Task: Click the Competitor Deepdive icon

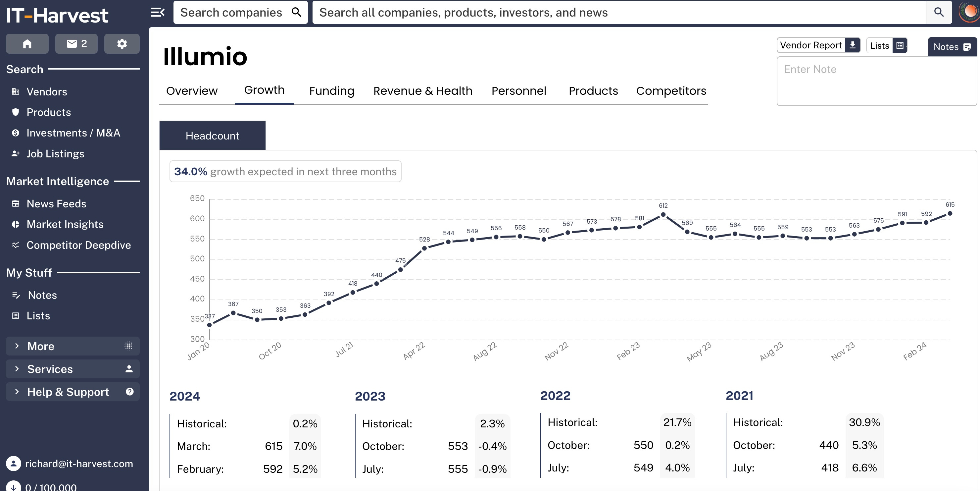Action: click(x=16, y=245)
